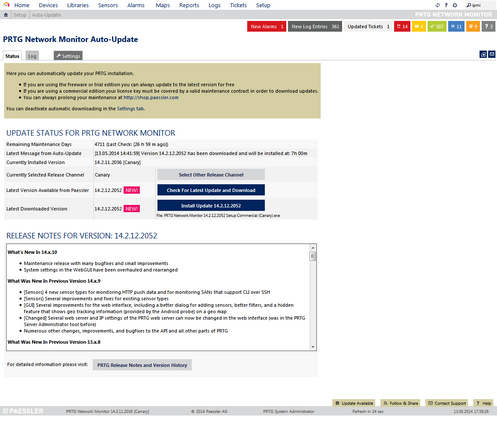The width and height of the screenshot is (497, 445).
Task: Click the Update Available footer button
Action: click(x=354, y=403)
